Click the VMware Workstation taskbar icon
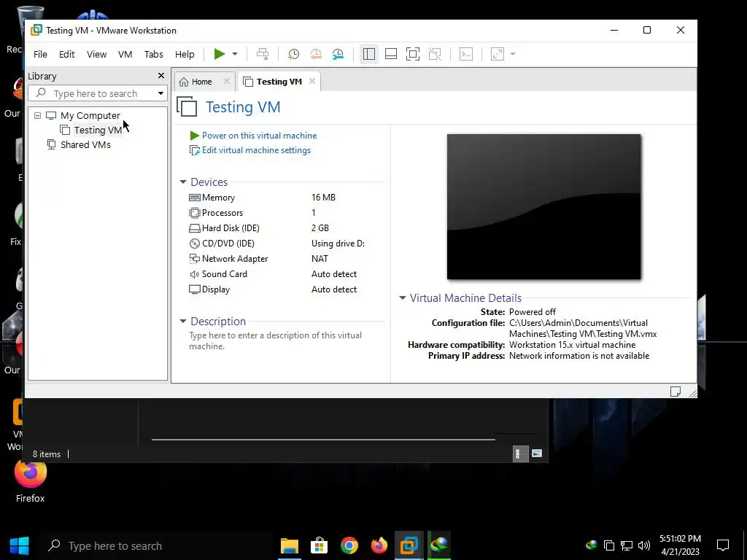Screen dimensions: 747x560 (x=409, y=545)
